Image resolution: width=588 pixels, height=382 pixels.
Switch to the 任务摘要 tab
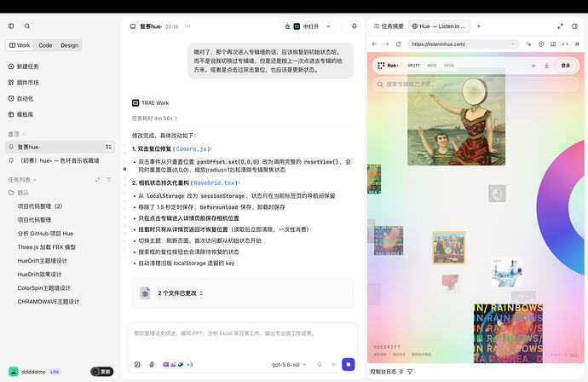tap(389, 26)
